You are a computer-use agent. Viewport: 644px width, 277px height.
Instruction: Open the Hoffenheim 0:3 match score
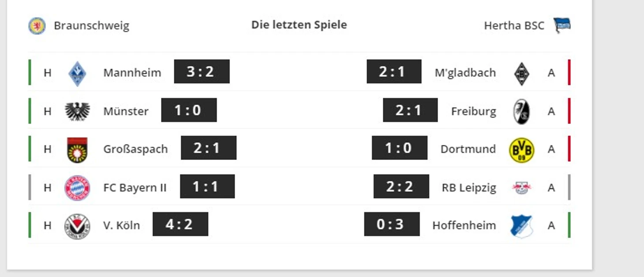tap(392, 224)
